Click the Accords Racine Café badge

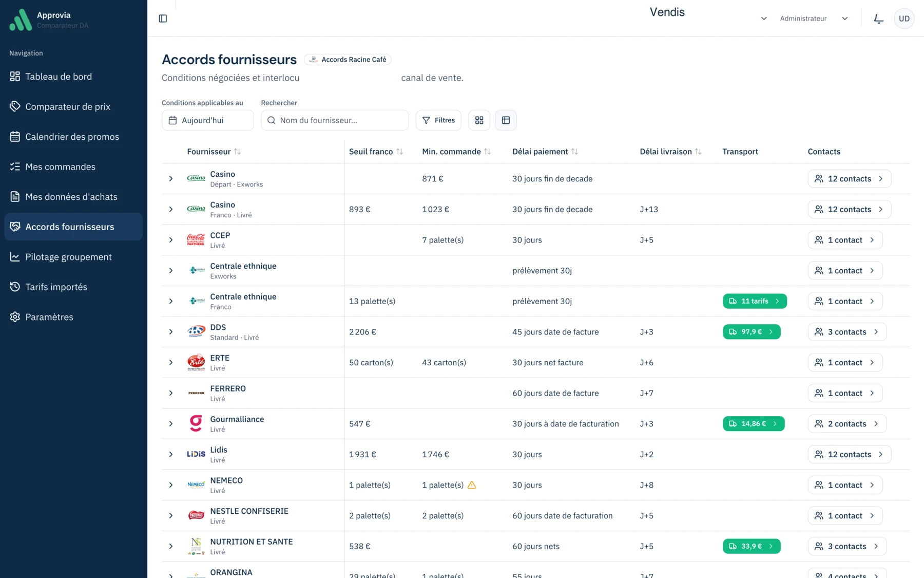pos(348,60)
